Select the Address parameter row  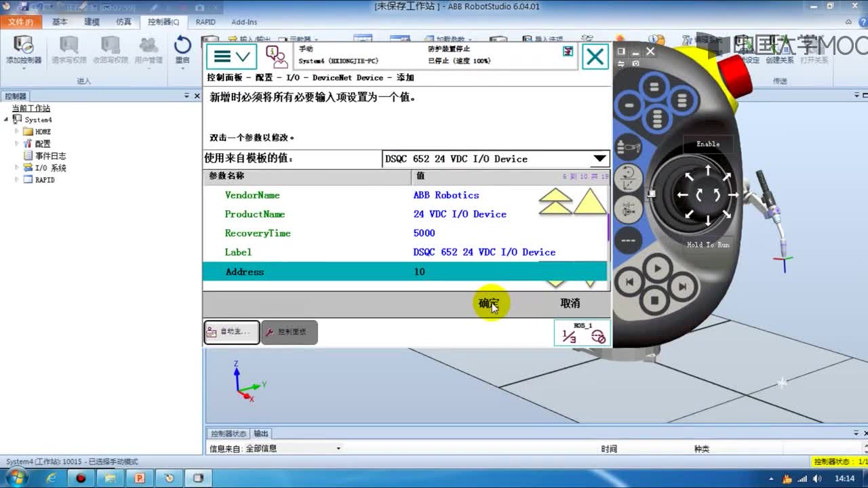coord(404,272)
